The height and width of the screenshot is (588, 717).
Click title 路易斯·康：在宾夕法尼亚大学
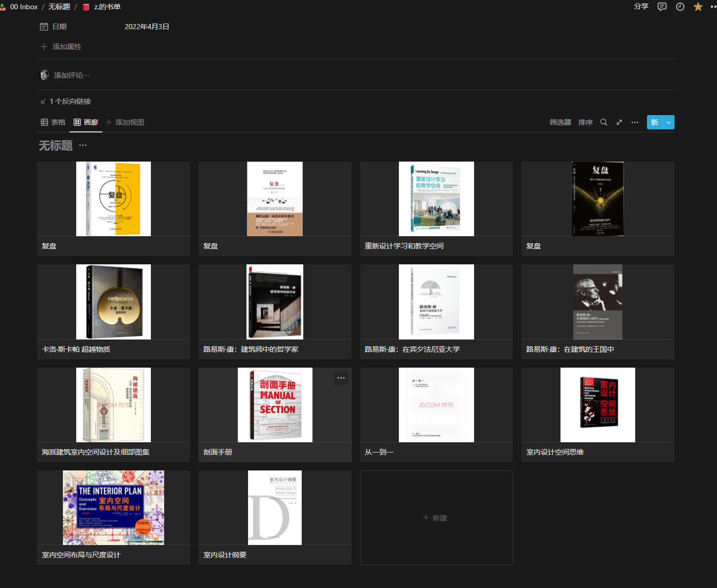(412, 349)
